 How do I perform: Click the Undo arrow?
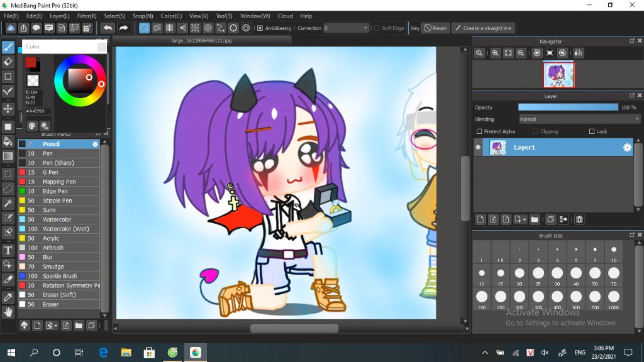108,28
